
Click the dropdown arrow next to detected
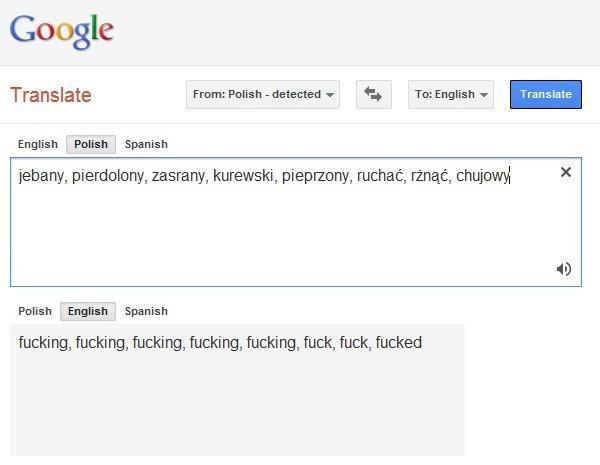tap(330, 95)
